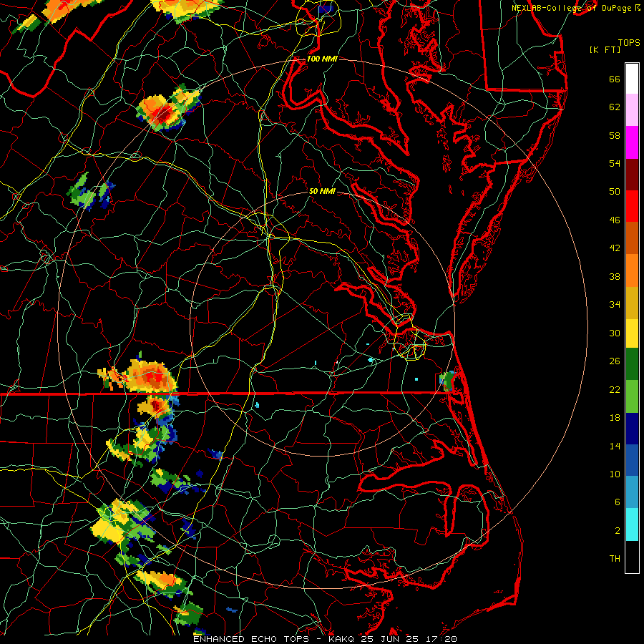The height and width of the screenshot is (644, 644).
Task: Click the "62" legend value
Action: coord(615,107)
